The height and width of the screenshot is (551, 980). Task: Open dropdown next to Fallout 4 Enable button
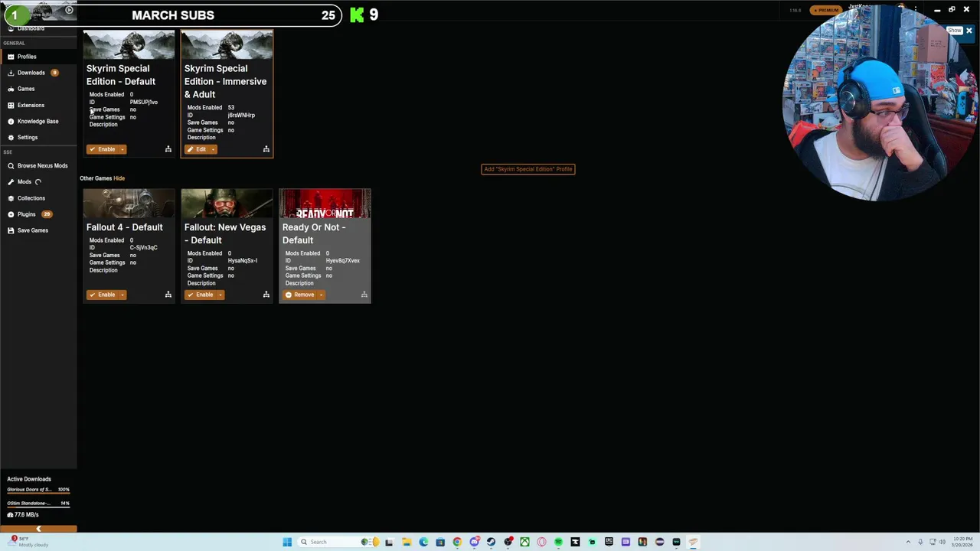pyautogui.click(x=122, y=295)
